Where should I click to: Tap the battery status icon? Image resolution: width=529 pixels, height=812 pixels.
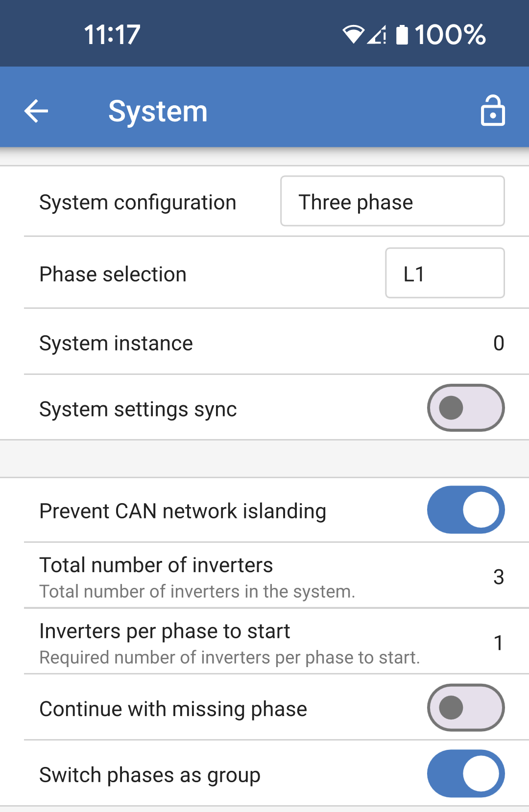click(402, 34)
